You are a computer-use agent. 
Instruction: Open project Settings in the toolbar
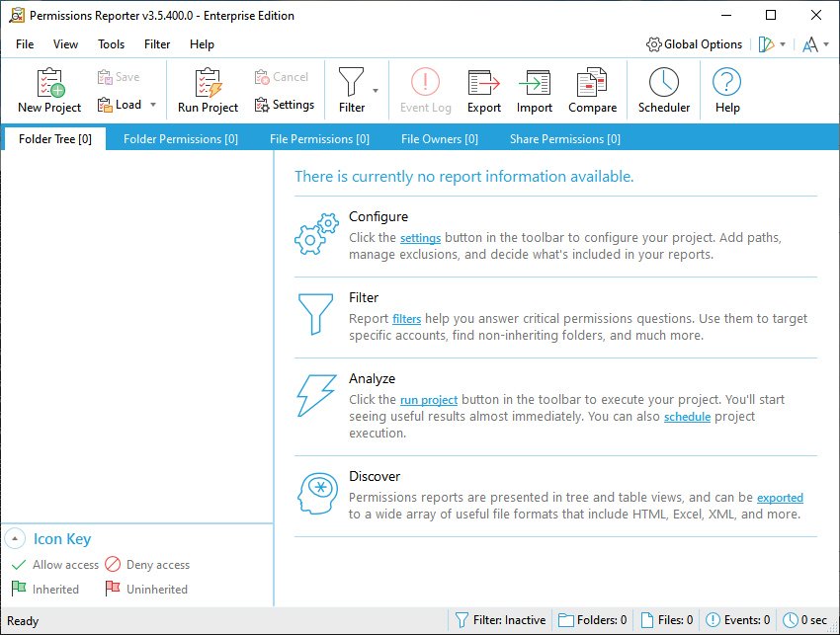pos(285,105)
